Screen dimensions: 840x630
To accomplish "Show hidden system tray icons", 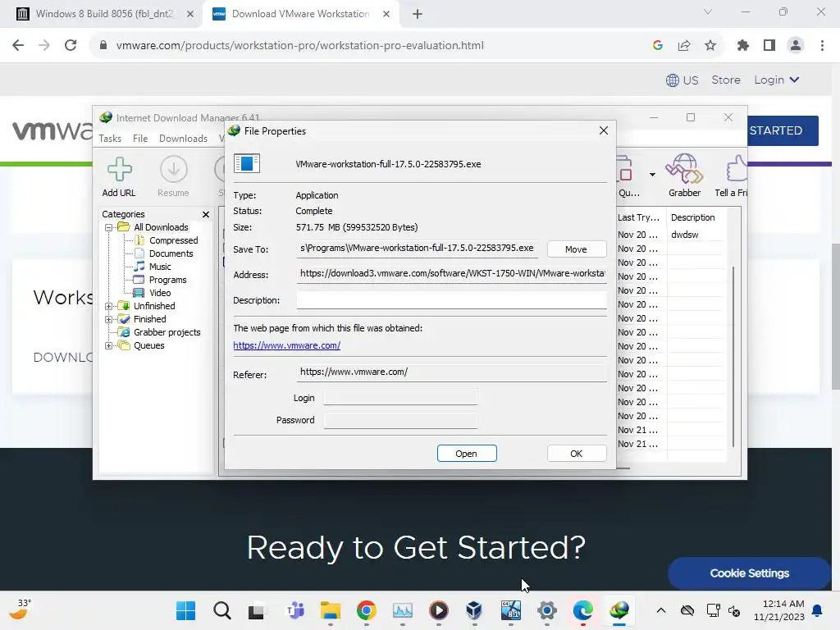I will [661, 610].
